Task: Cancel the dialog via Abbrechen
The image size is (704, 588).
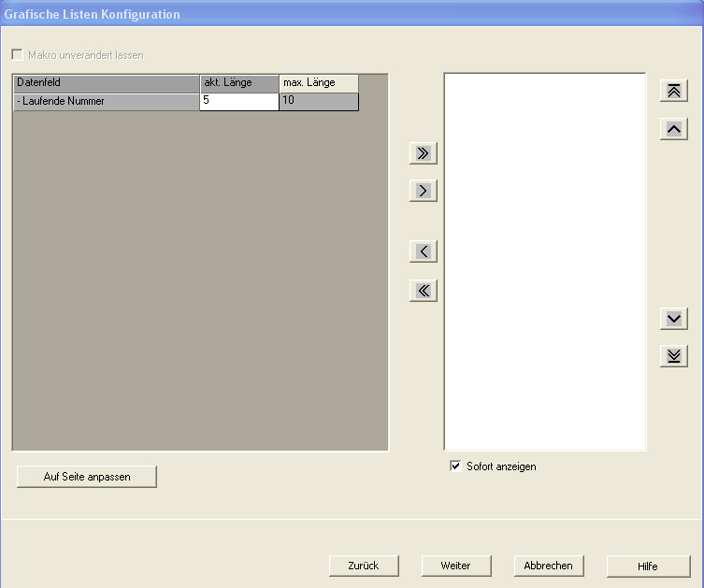Action: 549,566
